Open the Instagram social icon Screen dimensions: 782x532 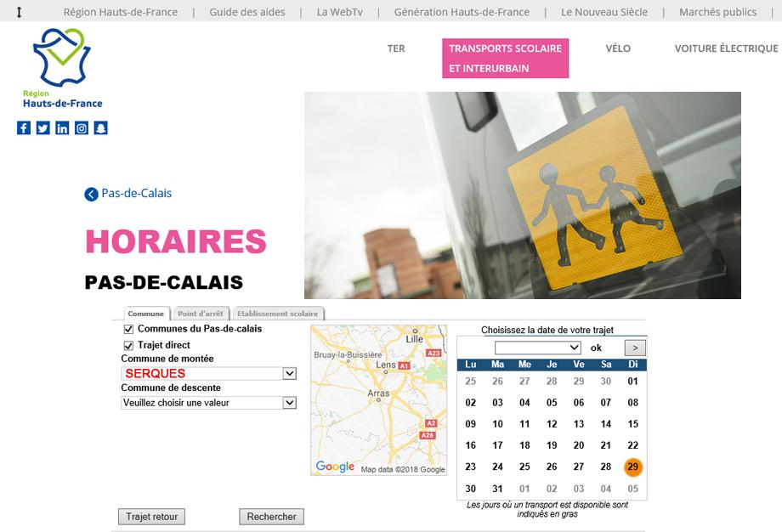coord(82,128)
